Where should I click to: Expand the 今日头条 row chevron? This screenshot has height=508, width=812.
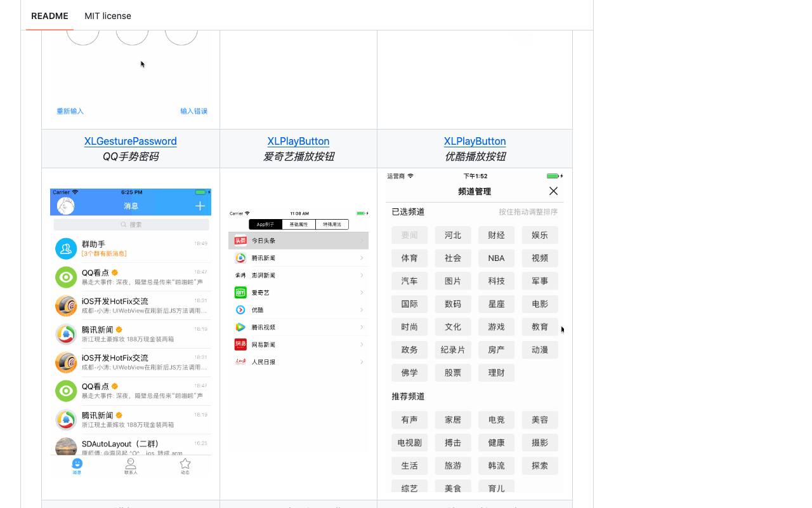point(362,241)
